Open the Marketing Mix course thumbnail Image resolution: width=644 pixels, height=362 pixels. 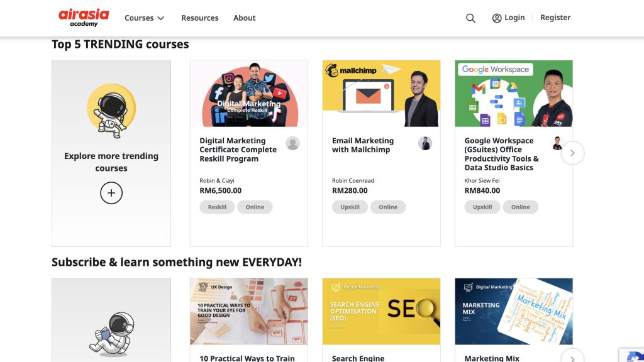tap(514, 312)
